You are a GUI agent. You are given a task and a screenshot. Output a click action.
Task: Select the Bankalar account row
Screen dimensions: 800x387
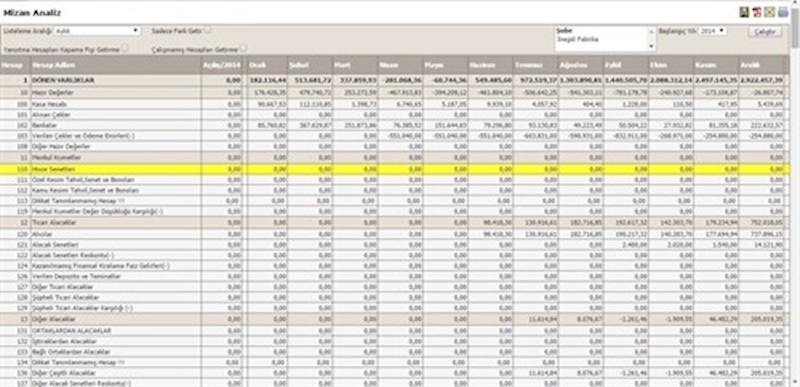point(394,125)
